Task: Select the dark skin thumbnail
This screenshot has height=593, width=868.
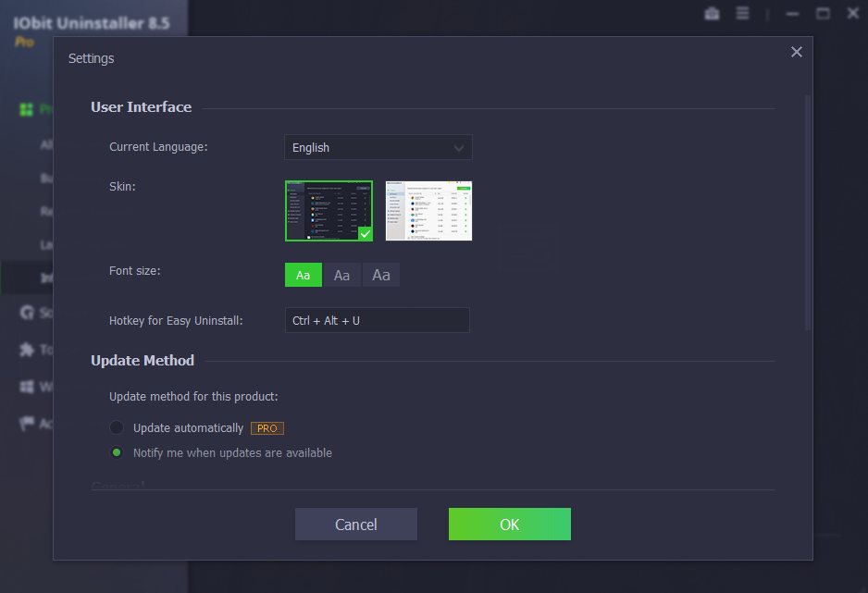Action: [x=329, y=211]
